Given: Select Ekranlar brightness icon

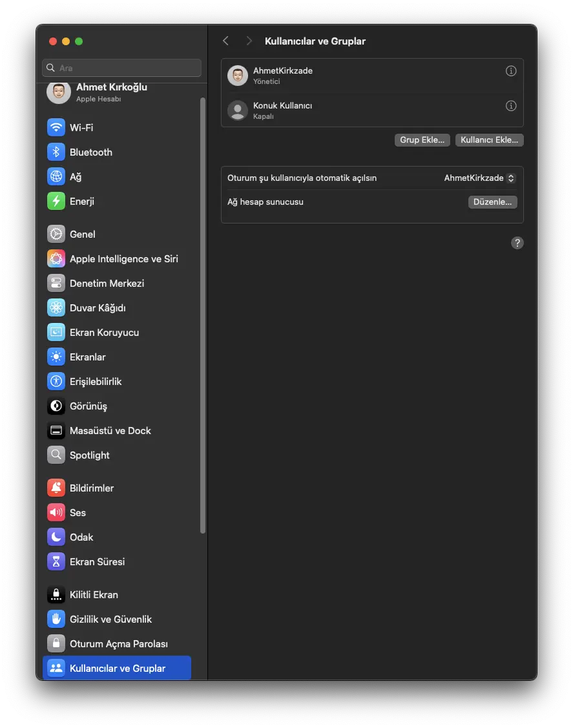Looking at the screenshot, I should 56,357.
